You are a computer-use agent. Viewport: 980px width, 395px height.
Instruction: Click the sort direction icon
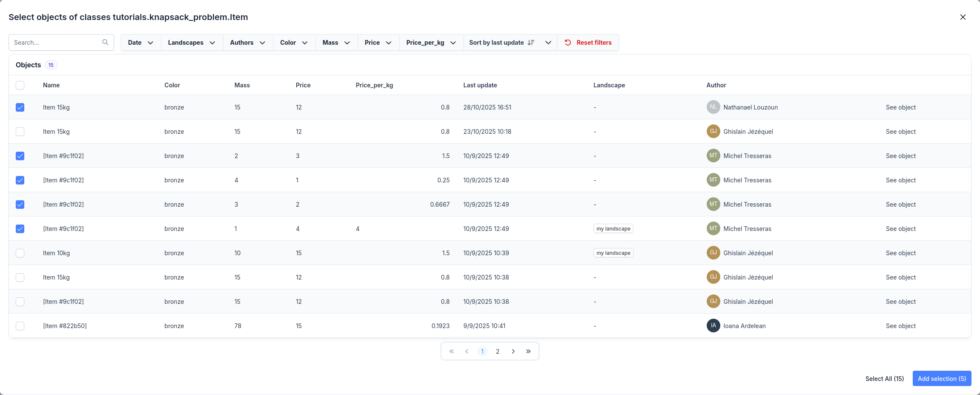(531, 43)
